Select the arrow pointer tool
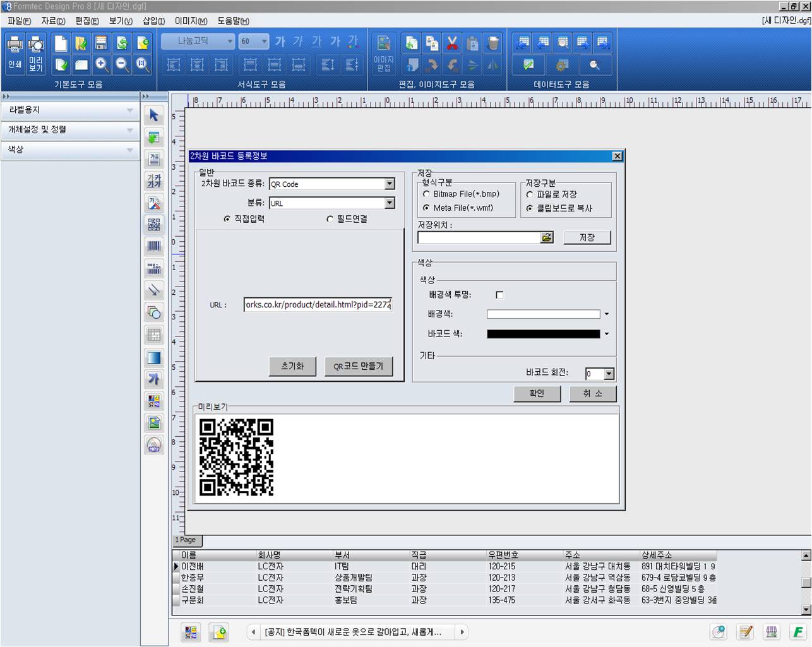Screen dimensions: 812x647 pyautogui.click(x=154, y=116)
